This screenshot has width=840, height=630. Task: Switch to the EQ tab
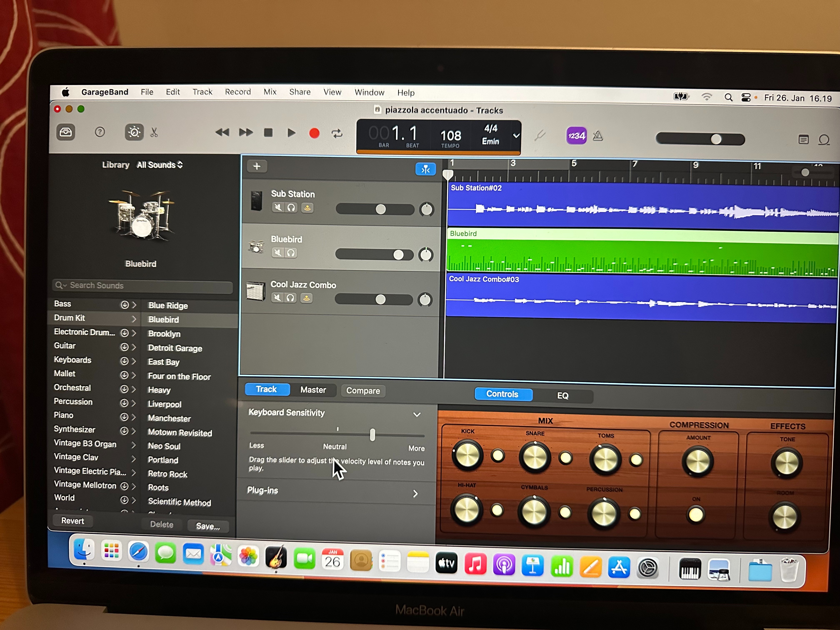click(x=562, y=395)
